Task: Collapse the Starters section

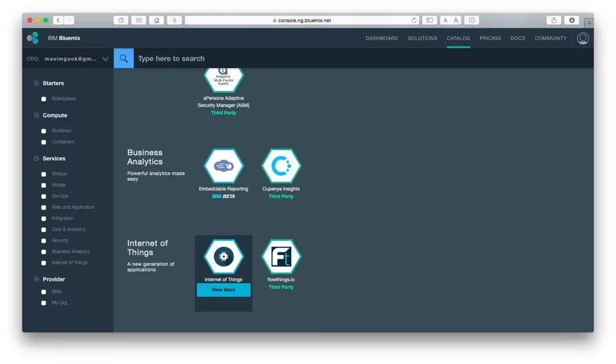Action: tap(37, 83)
